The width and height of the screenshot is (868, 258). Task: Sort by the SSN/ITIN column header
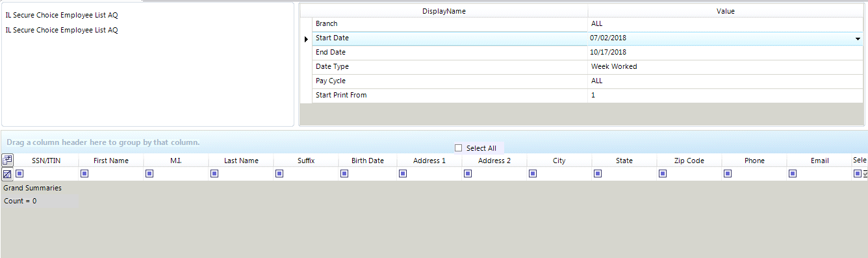46,161
